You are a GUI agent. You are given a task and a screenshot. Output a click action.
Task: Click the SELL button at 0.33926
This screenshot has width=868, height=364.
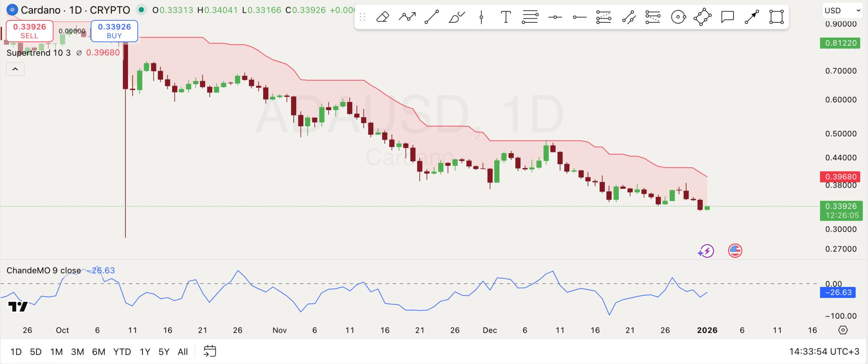[29, 31]
